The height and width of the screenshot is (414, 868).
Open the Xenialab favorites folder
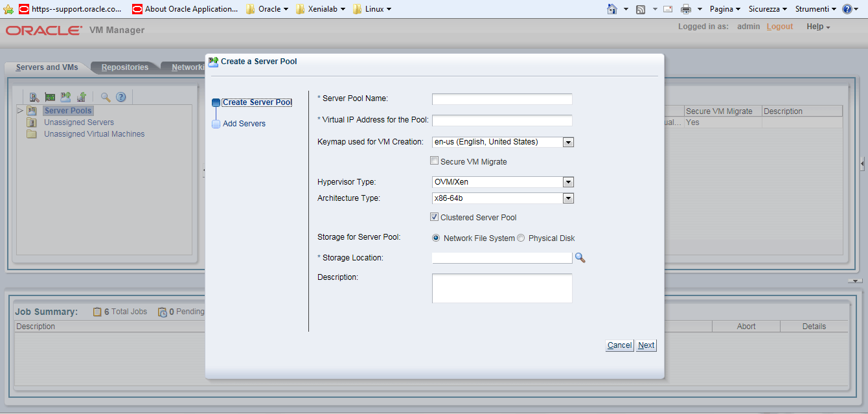[x=320, y=9]
